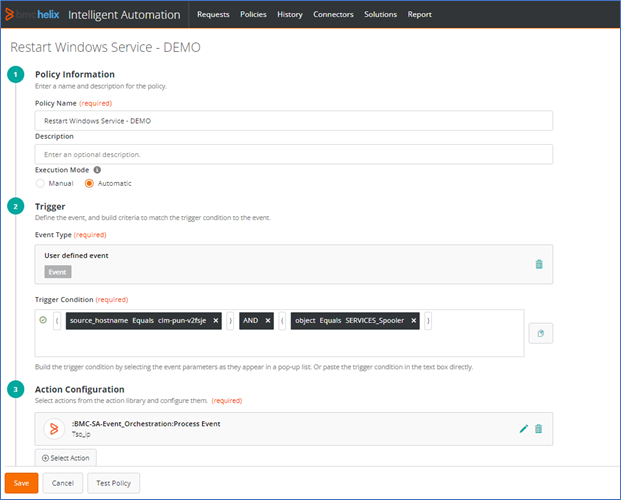
Task: Click the Event tag
Action: point(57,272)
